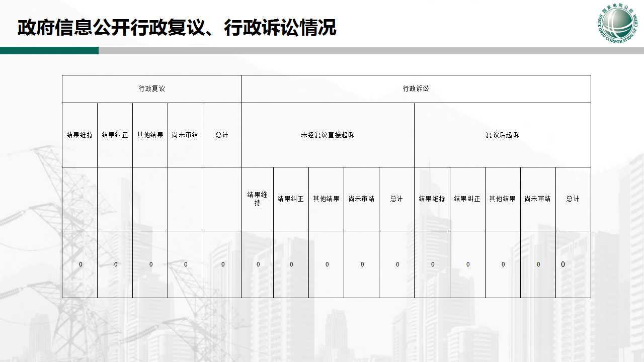Image resolution: width=644 pixels, height=362 pixels.
Task: Click the State Grid Corporation logo
Action: [618, 25]
